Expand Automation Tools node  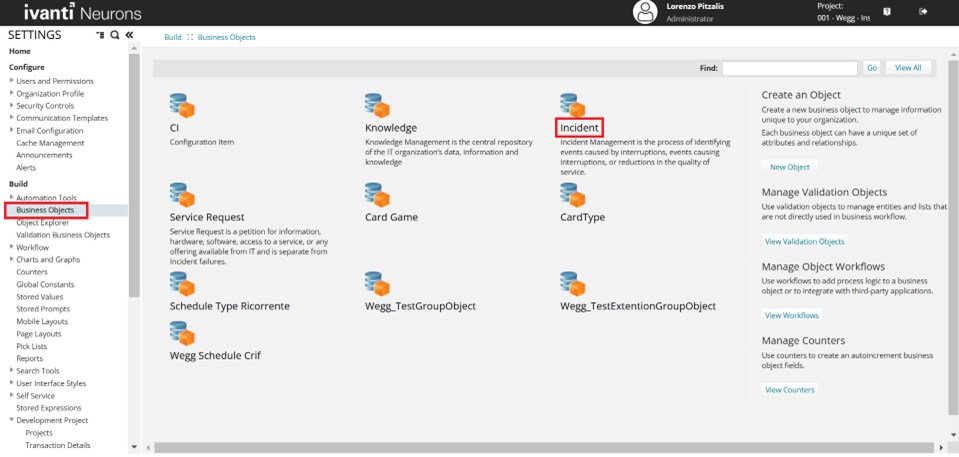pyautogui.click(x=12, y=198)
